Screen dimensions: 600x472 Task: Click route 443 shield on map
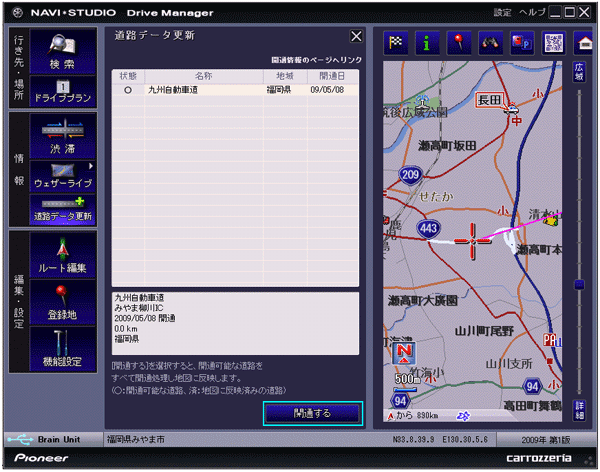[x=429, y=229]
